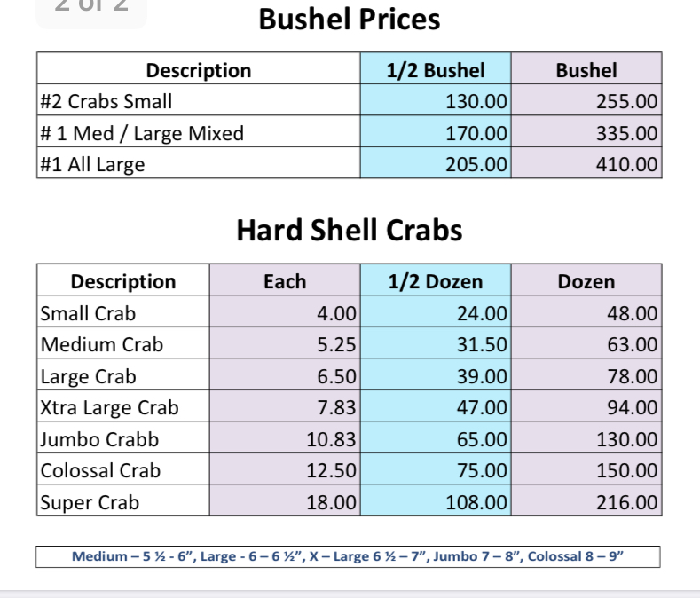Select the Super Crab 216.00 dozen price
The width and height of the screenshot is (700, 598).
coord(626,502)
